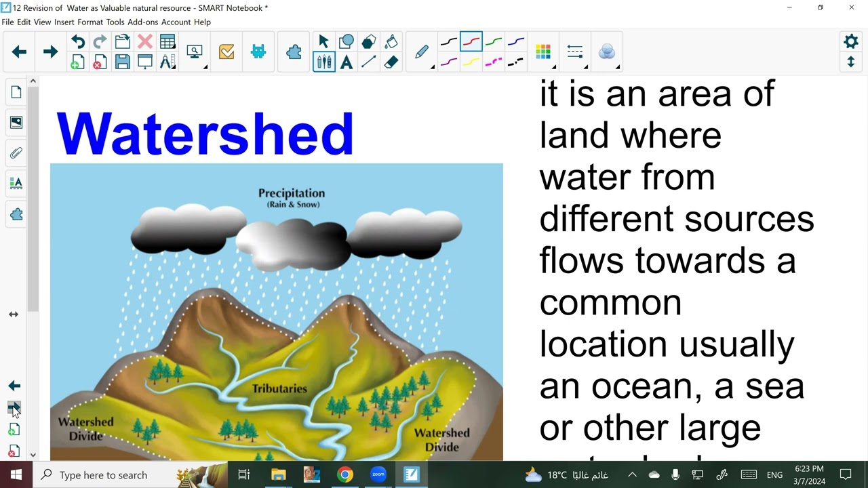
Task: Pick the blue pen style
Action: pyautogui.click(x=516, y=42)
